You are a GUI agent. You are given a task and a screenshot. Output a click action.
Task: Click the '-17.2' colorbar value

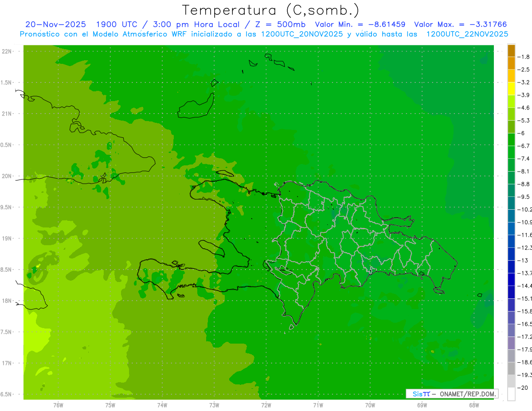tap(525, 337)
